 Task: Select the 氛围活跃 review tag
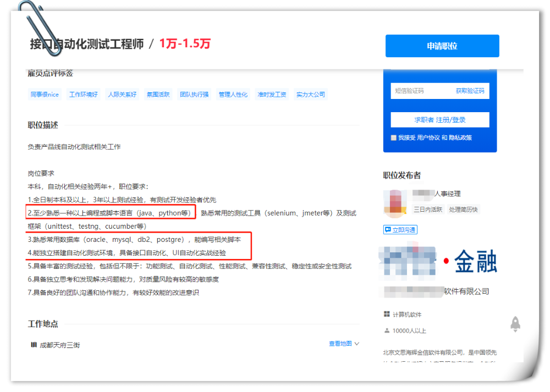coord(158,95)
